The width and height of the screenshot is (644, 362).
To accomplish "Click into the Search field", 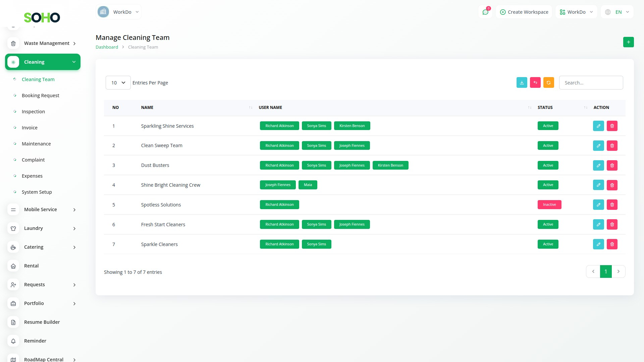I will (x=591, y=83).
